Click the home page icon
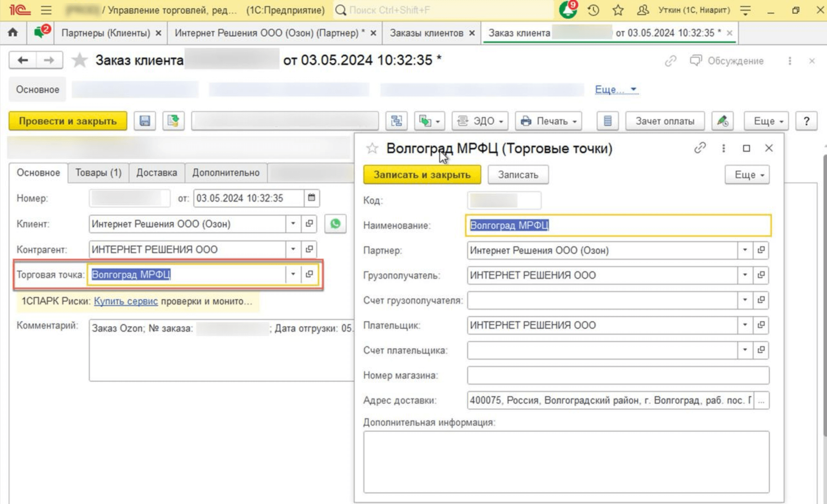827x504 pixels. [13, 33]
